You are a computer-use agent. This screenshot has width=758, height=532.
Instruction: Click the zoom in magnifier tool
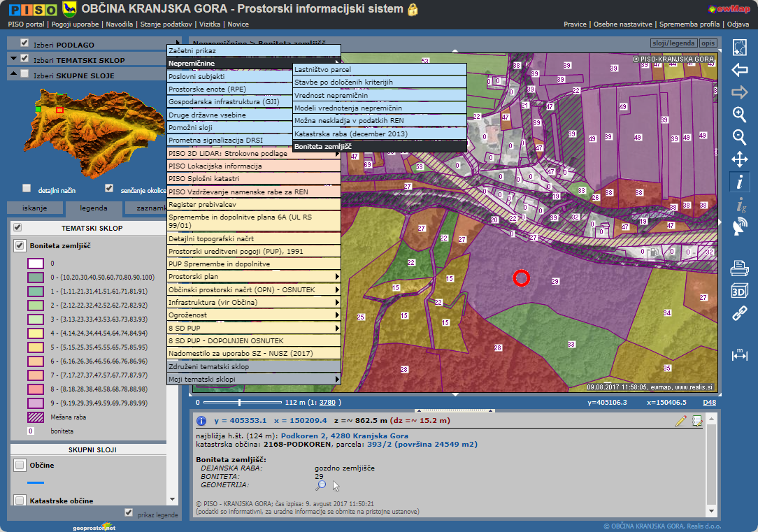739,115
